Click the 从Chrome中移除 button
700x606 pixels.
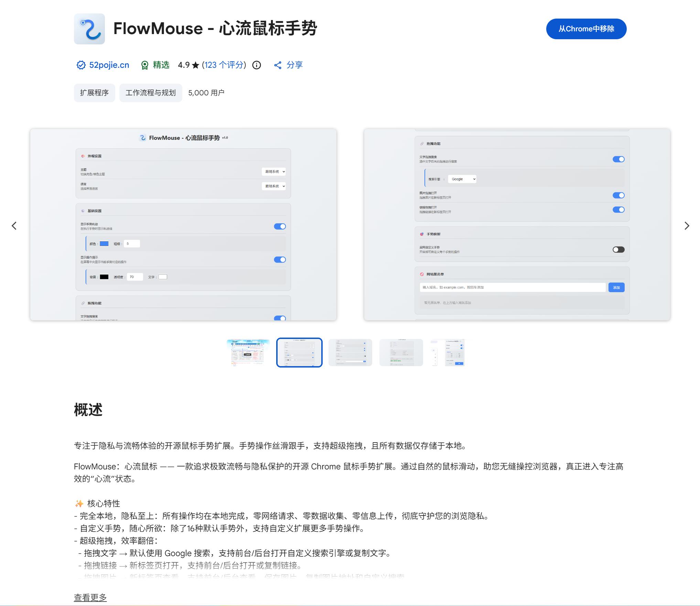[x=586, y=29]
